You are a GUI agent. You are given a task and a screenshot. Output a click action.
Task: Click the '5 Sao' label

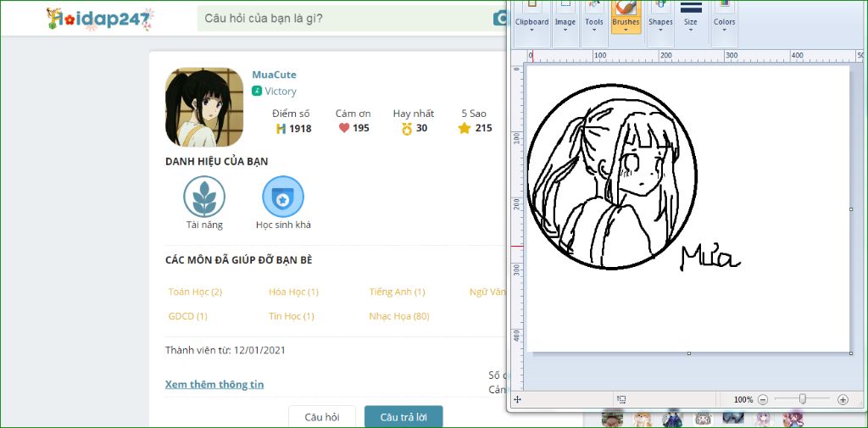pos(474,114)
